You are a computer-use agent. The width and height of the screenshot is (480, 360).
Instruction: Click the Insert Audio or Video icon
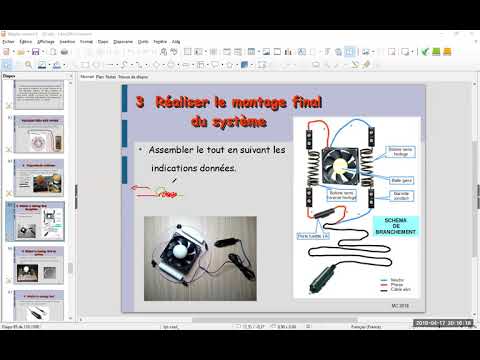277,52
